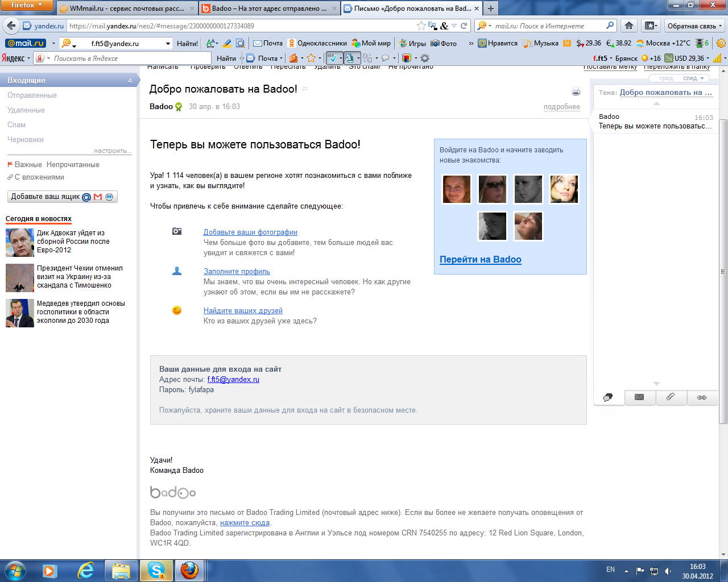Bookmark the page using the star in address bar
The height and width of the screenshot is (582, 728).
pos(421,26)
